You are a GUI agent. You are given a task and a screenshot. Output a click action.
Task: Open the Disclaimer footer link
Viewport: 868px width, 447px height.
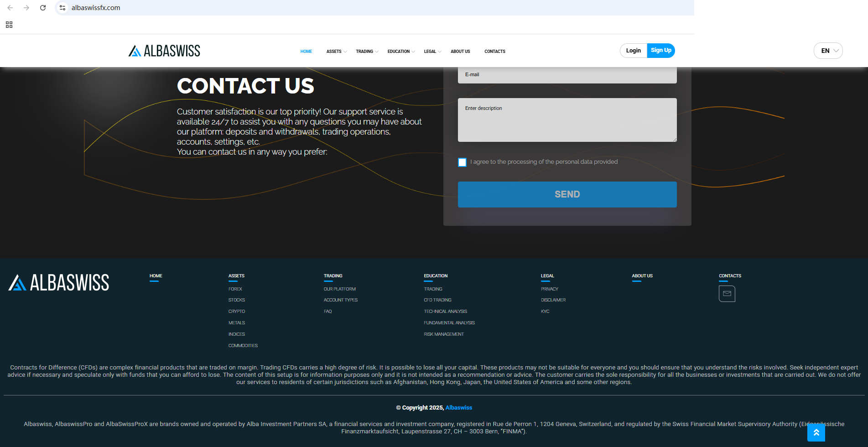pyautogui.click(x=553, y=300)
